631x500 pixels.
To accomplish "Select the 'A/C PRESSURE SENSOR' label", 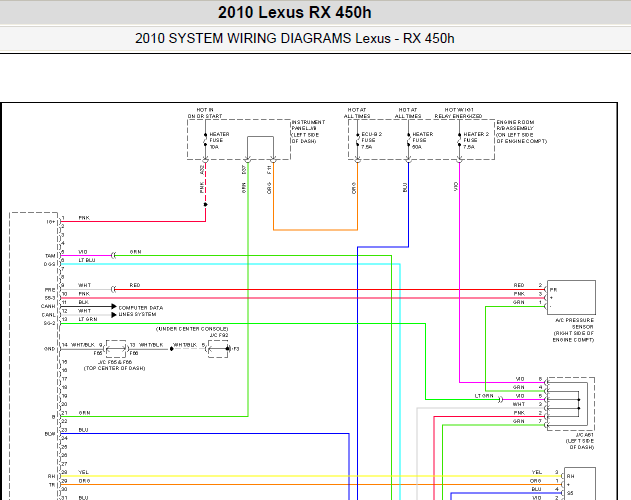I will pos(573,330).
